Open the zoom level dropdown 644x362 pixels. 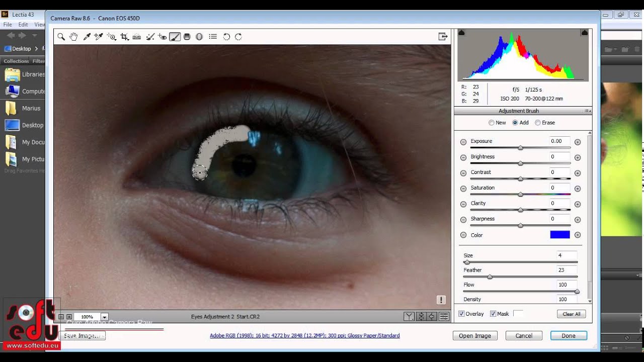[x=105, y=317]
